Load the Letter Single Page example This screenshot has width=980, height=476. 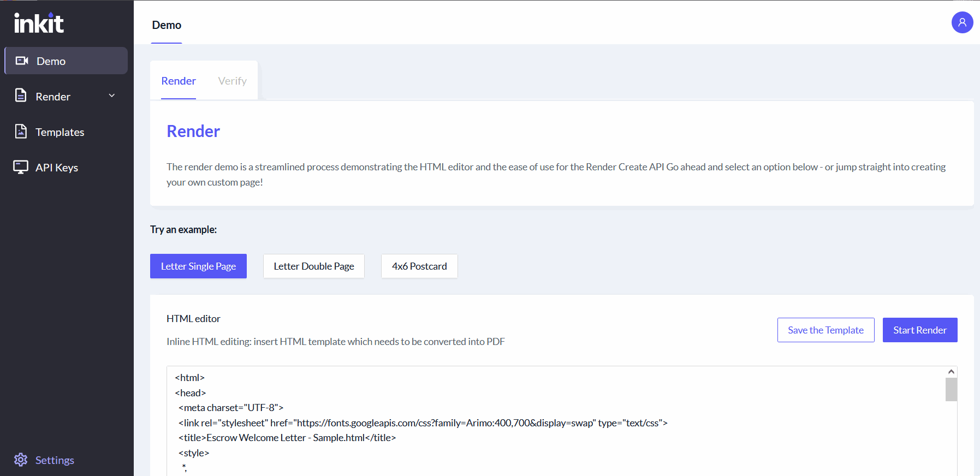click(198, 266)
